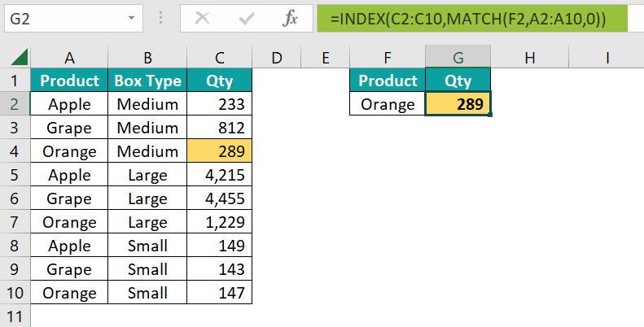Select highlighted cell C4 with 289
The width and height of the screenshot is (644, 327).
(219, 151)
